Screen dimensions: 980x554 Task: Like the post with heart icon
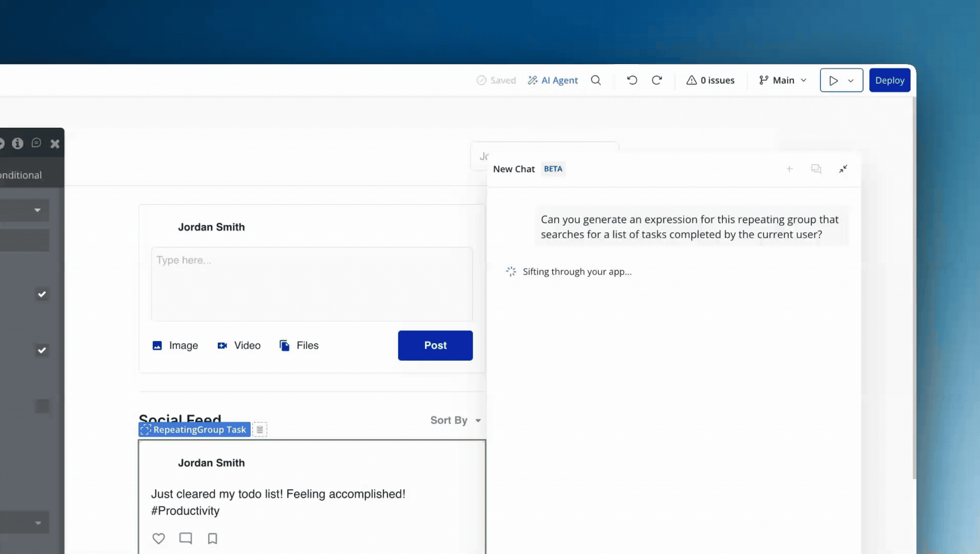coord(159,538)
